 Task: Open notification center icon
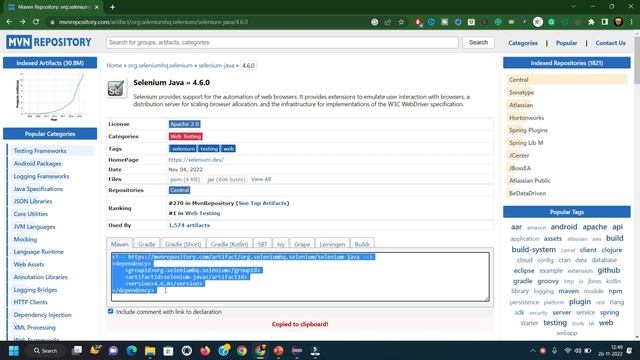pyautogui.click(x=629, y=351)
